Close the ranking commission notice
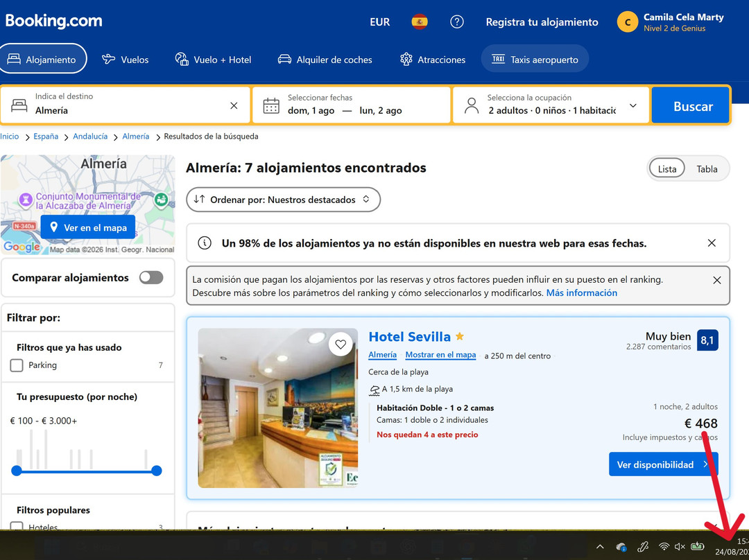Image resolution: width=749 pixels, height=560 pixels. 717,280
